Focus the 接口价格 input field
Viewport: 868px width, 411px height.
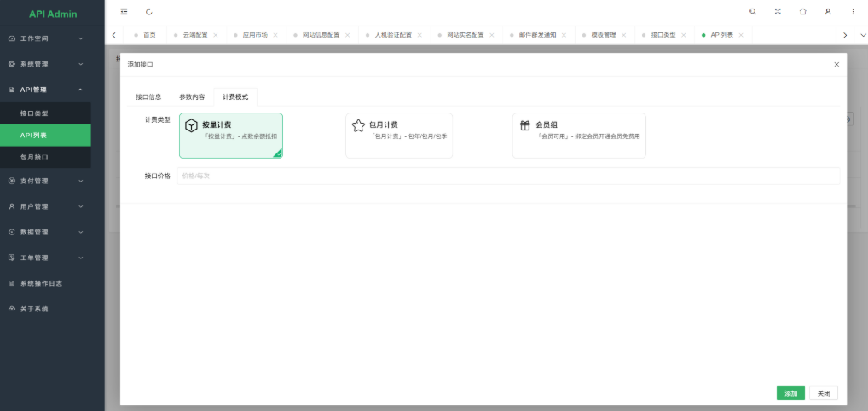coord(508,176)
